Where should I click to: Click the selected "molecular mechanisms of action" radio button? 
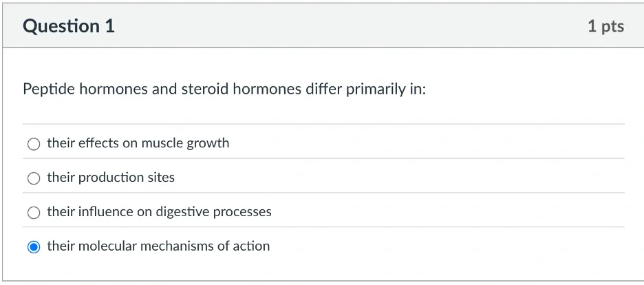34,247
